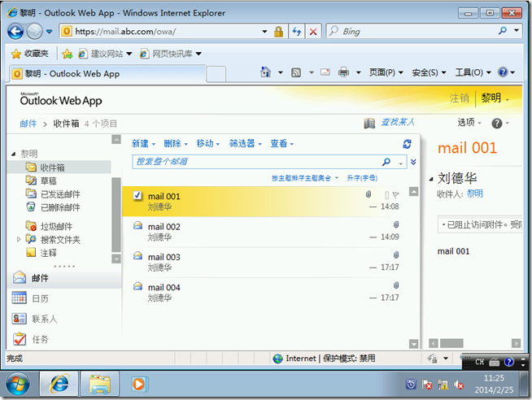Uncheck the mail 001 checkbox
The height and width of the screenshot is (400, 532).
coord(137,196)
